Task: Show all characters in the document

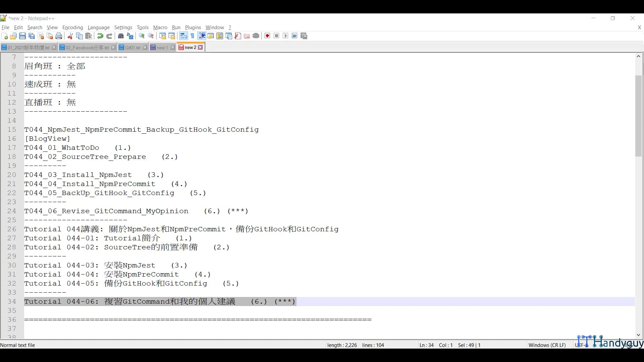Action: [x=192, y=36]
